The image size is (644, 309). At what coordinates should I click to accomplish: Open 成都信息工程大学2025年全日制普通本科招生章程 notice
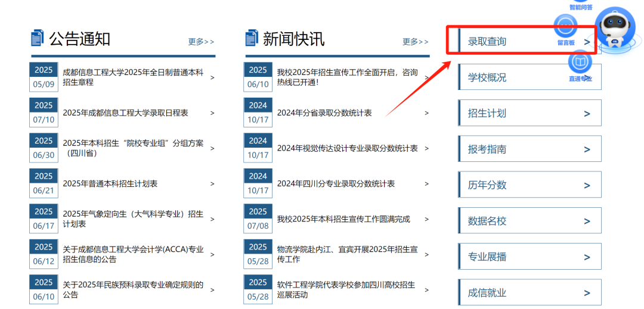(133, 77)
